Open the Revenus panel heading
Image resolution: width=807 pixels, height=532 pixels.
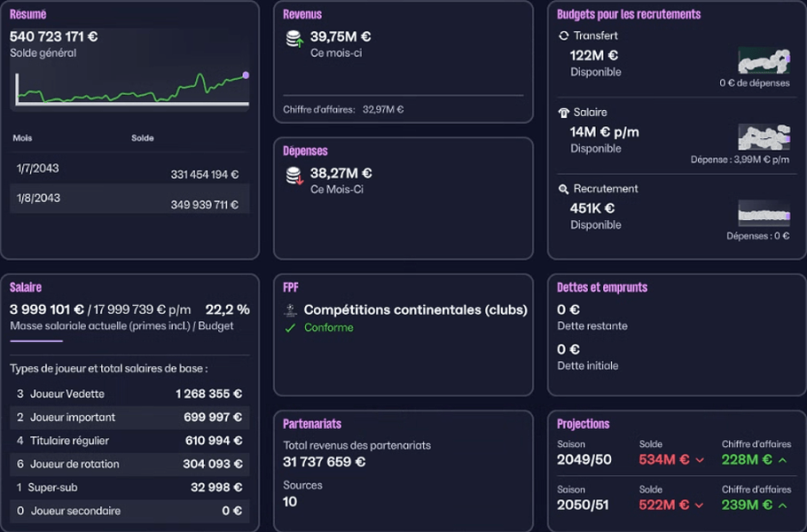point(302,14)
